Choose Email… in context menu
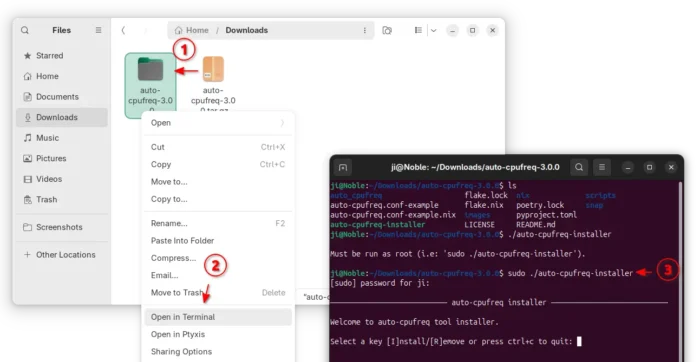The width and height of the screenshot is (700, 362). tap(218, 276)
